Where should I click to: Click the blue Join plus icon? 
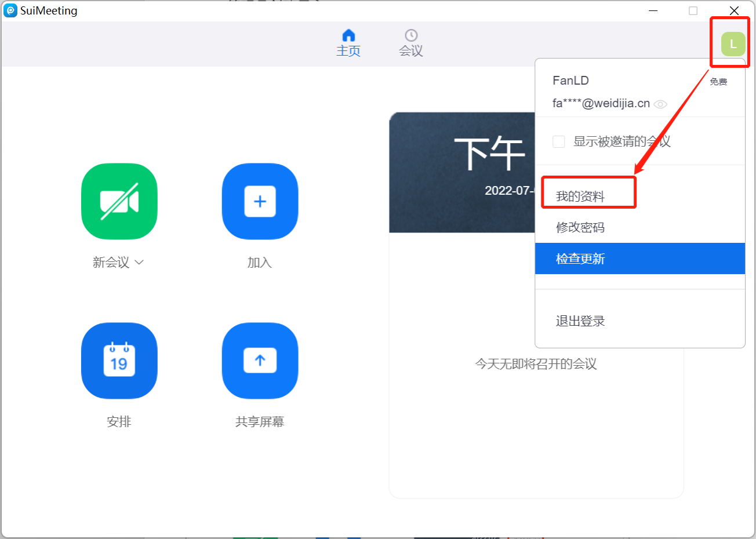260,201
